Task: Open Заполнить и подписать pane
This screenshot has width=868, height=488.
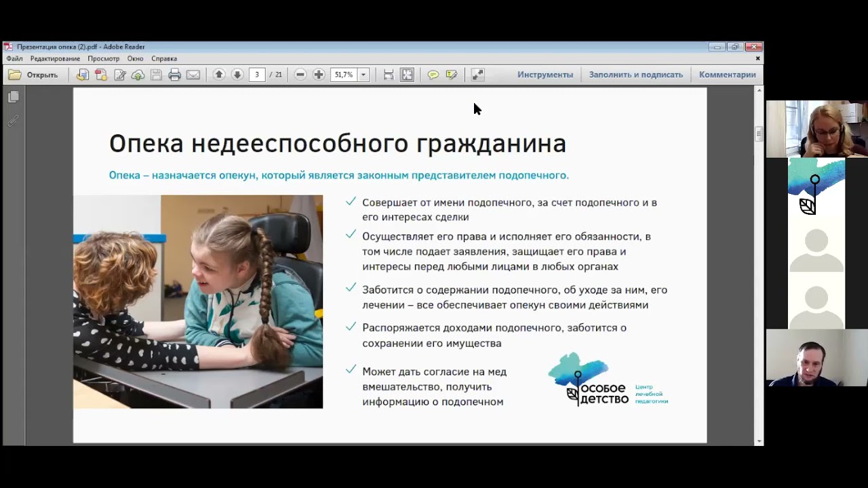Action: [x=636, y=75]
